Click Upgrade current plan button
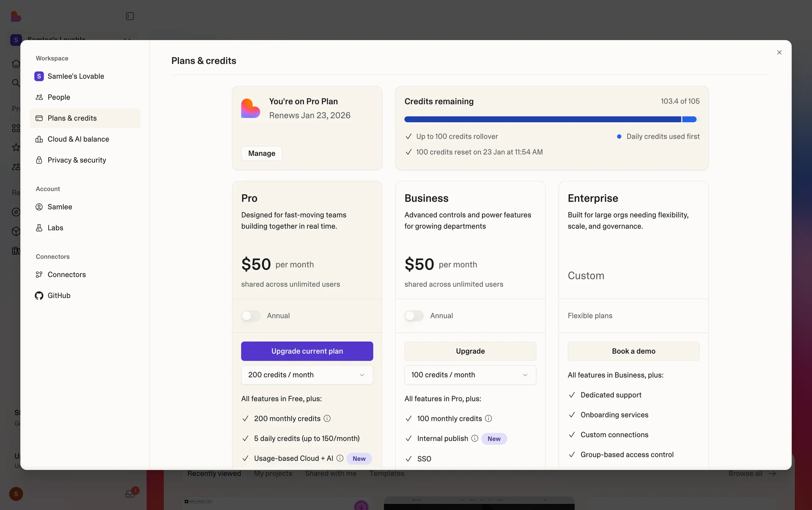 [x=307, y=351]
